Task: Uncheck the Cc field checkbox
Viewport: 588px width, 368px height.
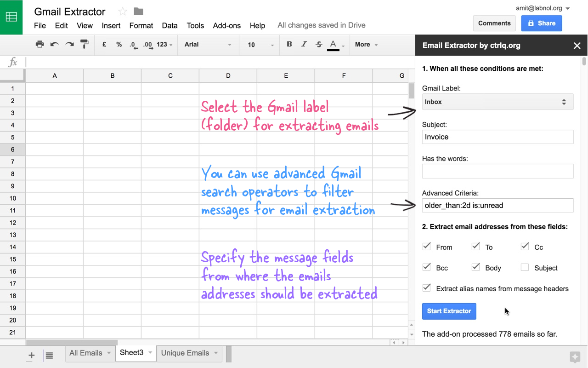Action: coord(525,247)
